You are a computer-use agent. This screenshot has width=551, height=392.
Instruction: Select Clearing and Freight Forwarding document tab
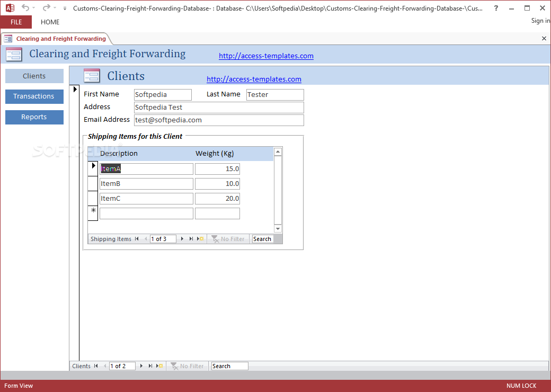[57, 39]
